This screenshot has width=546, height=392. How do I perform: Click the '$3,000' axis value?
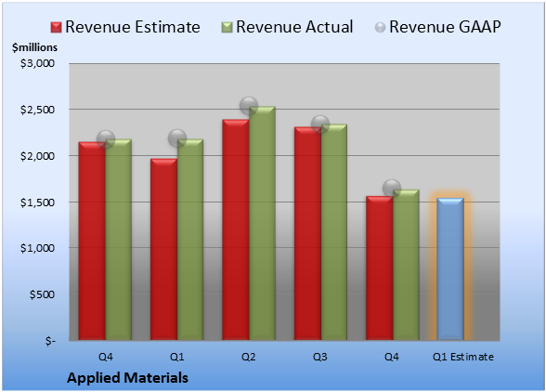[37, 63]
